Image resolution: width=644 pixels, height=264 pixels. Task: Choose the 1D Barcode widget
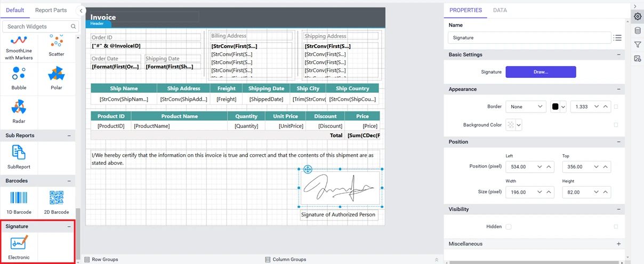tap(19, 201)
